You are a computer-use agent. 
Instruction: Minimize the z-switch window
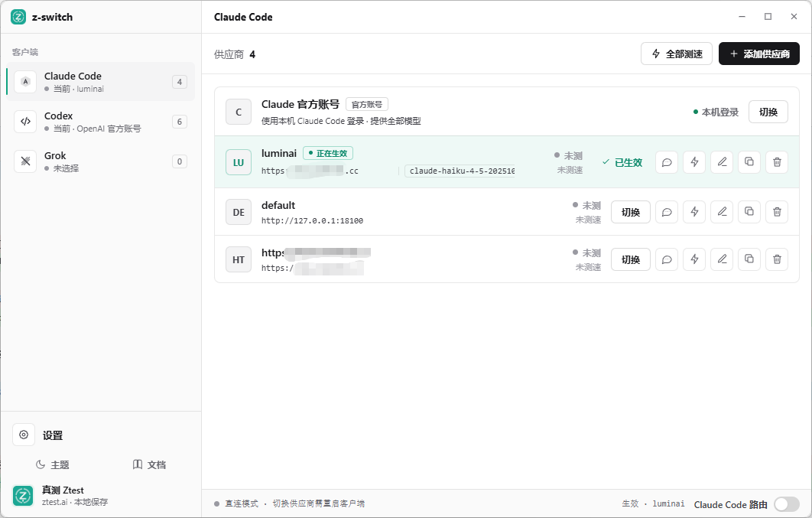pyautogui.click(x=742, y=17)
